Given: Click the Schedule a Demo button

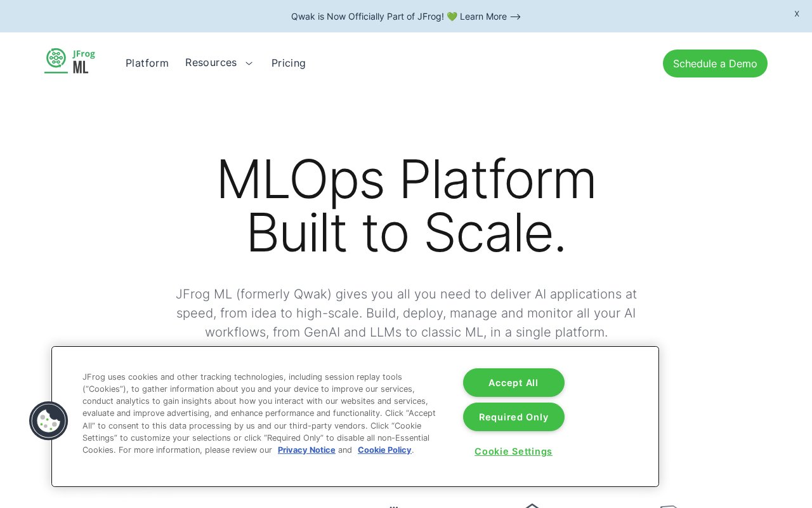Looking at the screenshot, I should (x=715, y=63).
